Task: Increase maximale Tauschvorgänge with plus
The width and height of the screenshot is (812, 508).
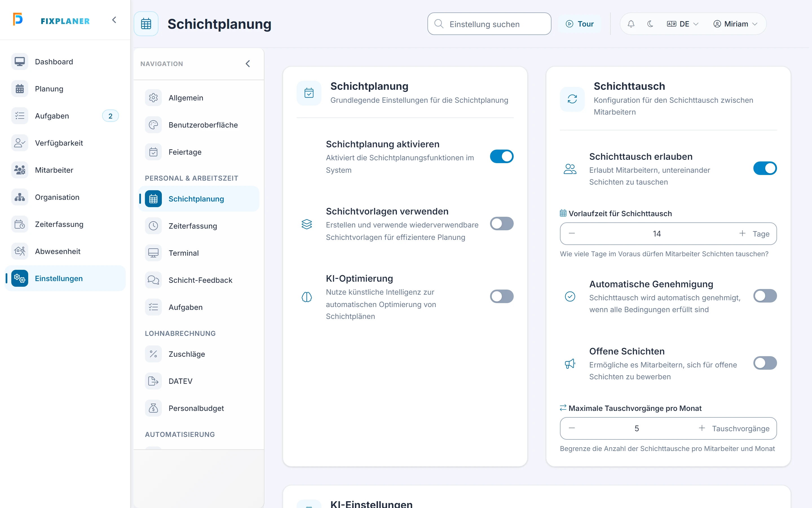Action: pyautogui.click(x=701, y=428)
